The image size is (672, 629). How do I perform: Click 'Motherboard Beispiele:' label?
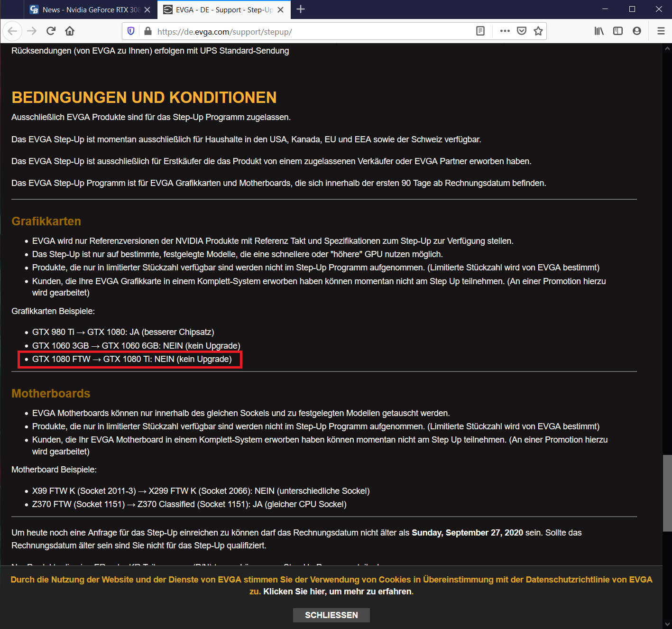point(54,470)
